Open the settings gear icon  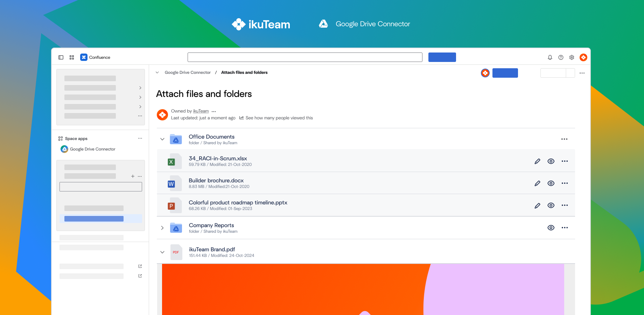click(x=572, y=57)
